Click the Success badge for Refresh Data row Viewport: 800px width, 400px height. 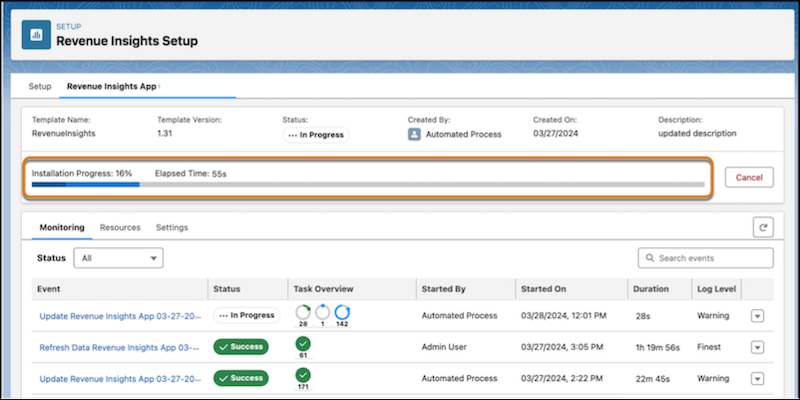click(241, 347)
